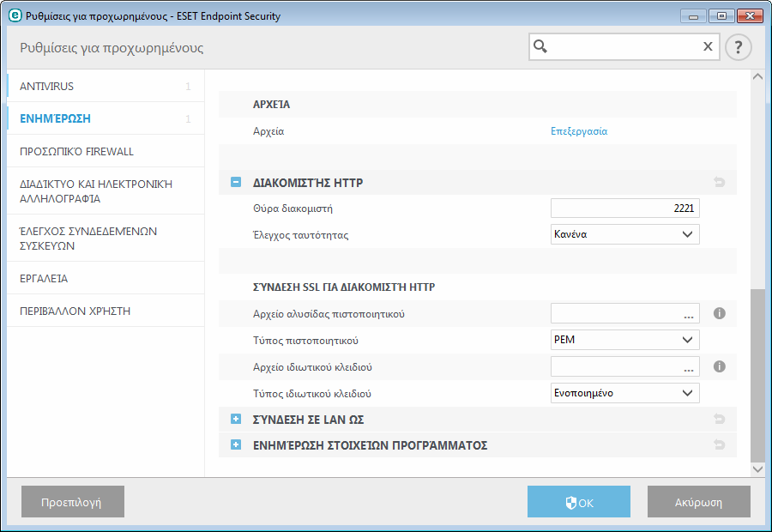Image resolution: width=772 pixels, height=532 pixels.
Task: Click the Ακύρωση button
Action: [698, 502]
